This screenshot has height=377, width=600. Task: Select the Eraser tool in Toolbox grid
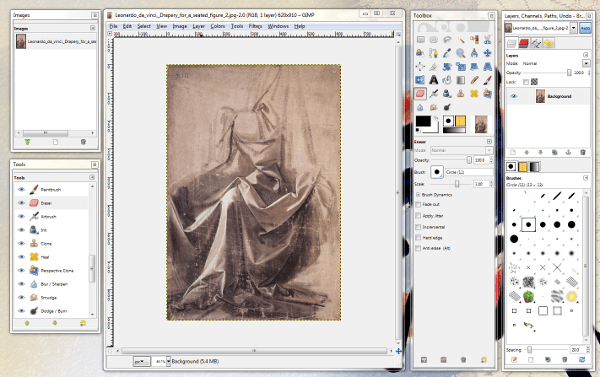[x=420, y=93]
